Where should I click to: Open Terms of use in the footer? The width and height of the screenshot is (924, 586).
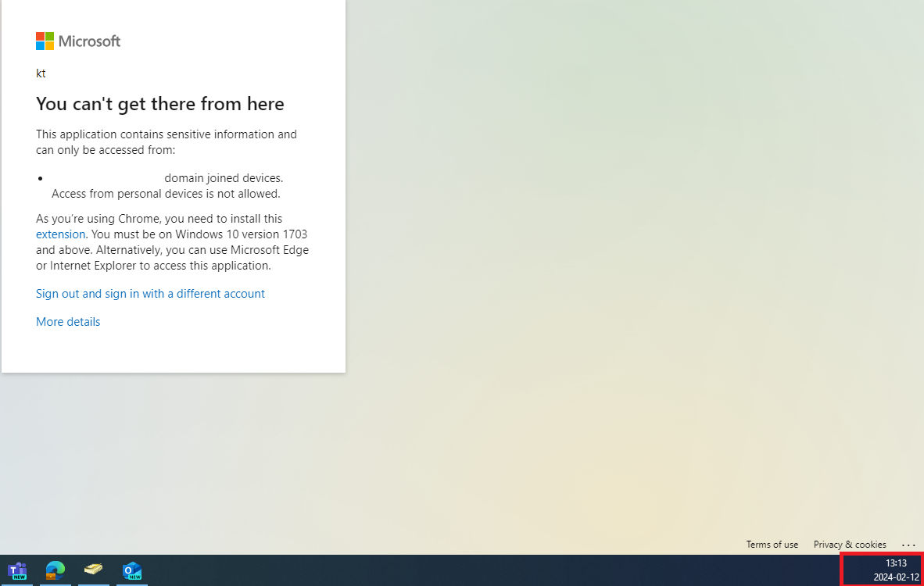point(772,544)
